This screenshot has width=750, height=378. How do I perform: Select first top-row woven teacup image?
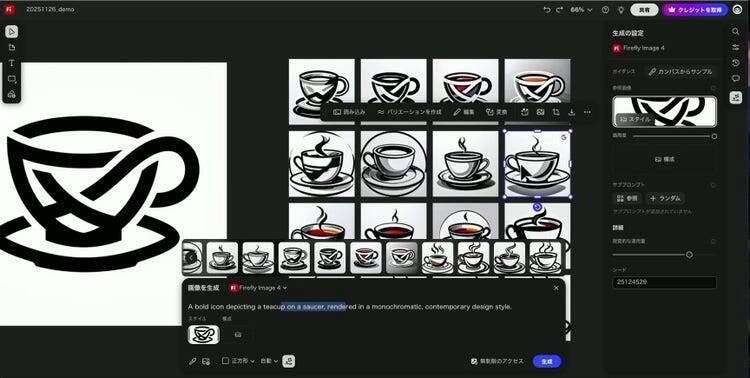click(321, 81)
